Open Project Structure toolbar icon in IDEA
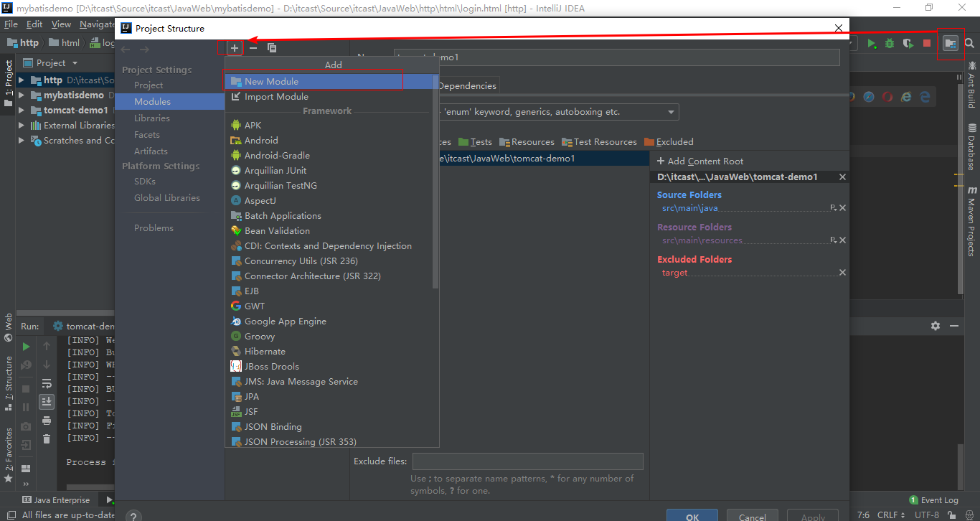Image resolution: width=980 pixels, height=521 pixels. pos(950,44)
